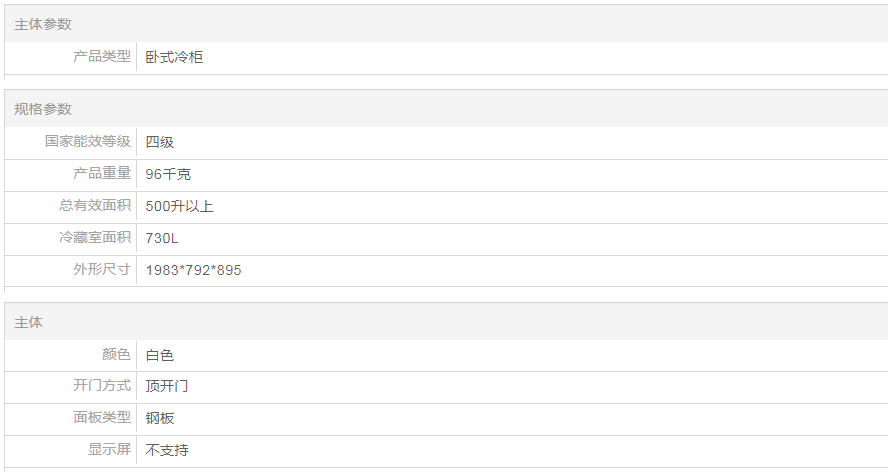Click the 四级 energy rating value
Image resolution: width=891 pixels, height=472 pixels.
click(x=160, y=142)
